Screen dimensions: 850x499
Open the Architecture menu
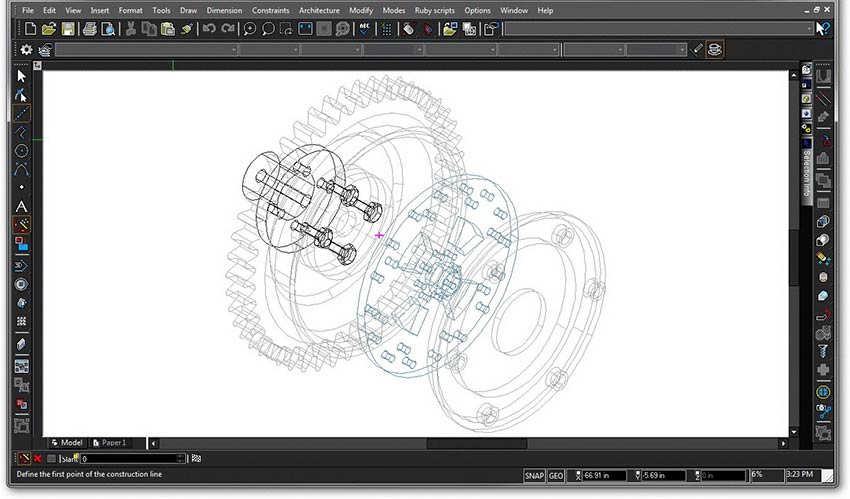click(319, 10)
